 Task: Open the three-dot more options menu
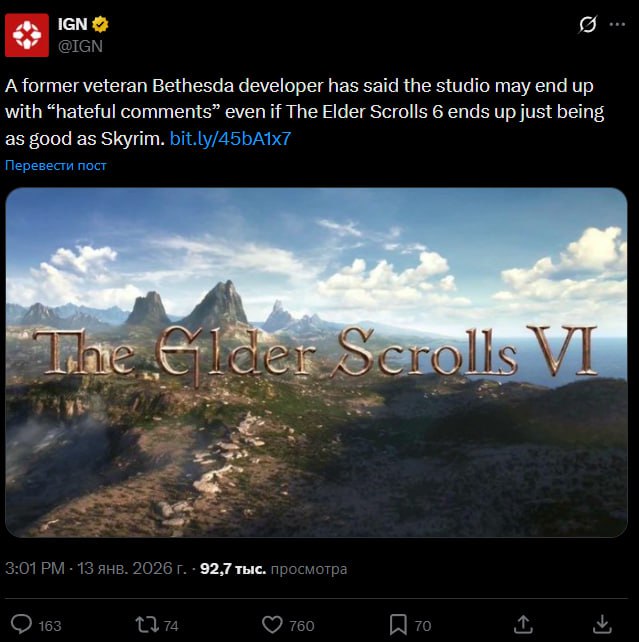617,25
